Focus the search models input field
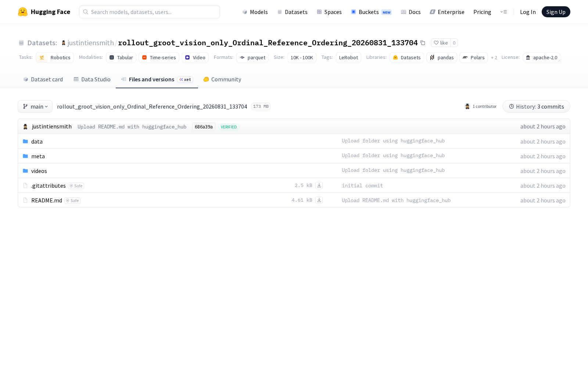 [x=150, y=12]
